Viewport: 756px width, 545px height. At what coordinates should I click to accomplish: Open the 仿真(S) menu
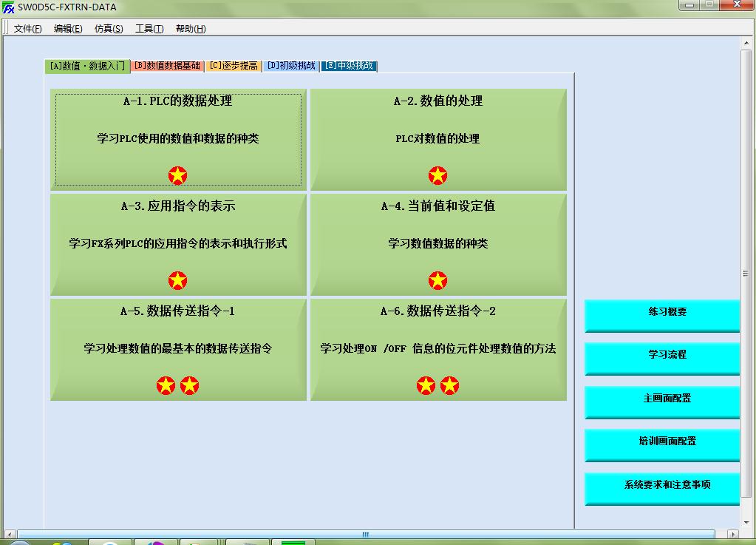pyautogui.click(x=109, y=29)
